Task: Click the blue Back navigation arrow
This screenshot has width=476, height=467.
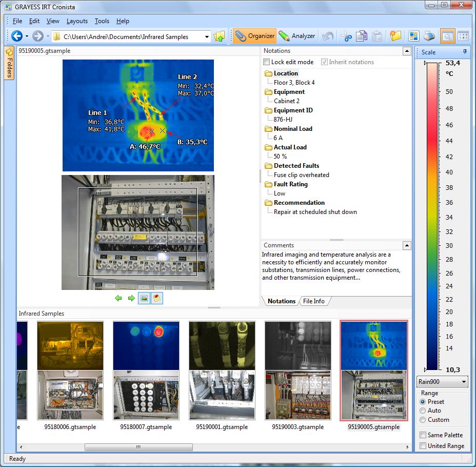Action: (17, 36)
